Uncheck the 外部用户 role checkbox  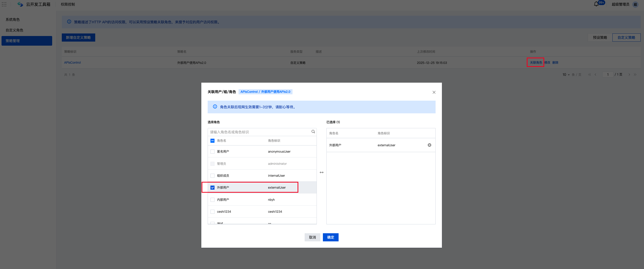(212, 188)
